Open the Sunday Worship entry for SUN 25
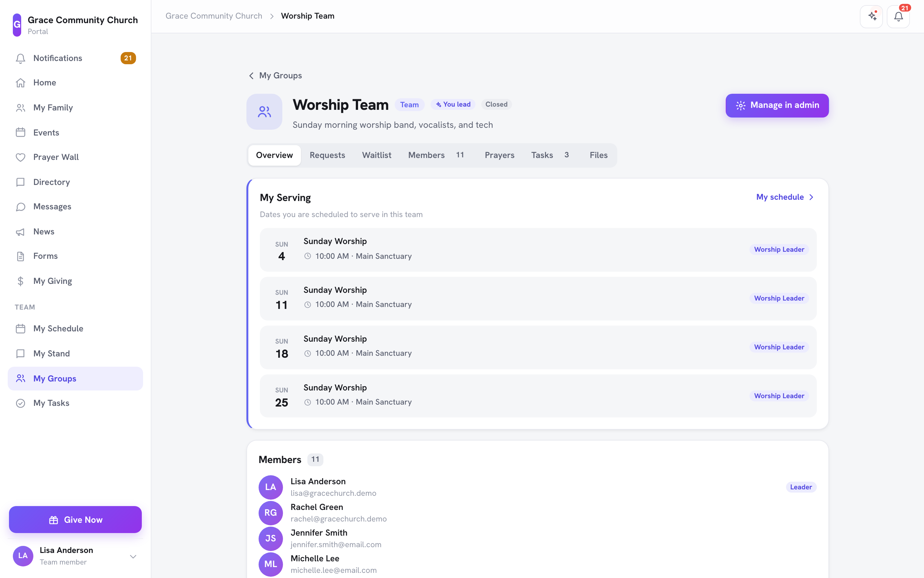The width and height of the screenshot is (924, 578). pyautogui.click(x=538, y=396)
